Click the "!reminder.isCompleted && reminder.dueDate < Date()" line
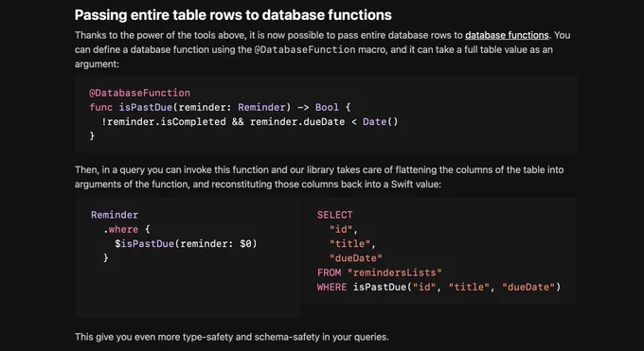The image size is (644, 351). [250, 121]
